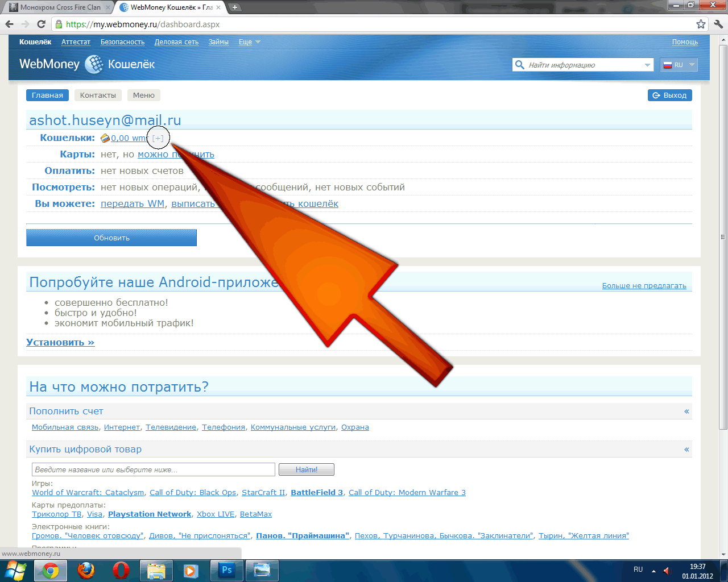Click the wallet icon beside 0,00 wmr
Viewport: 728px width, 582px height.
click(x=105, y=138)
